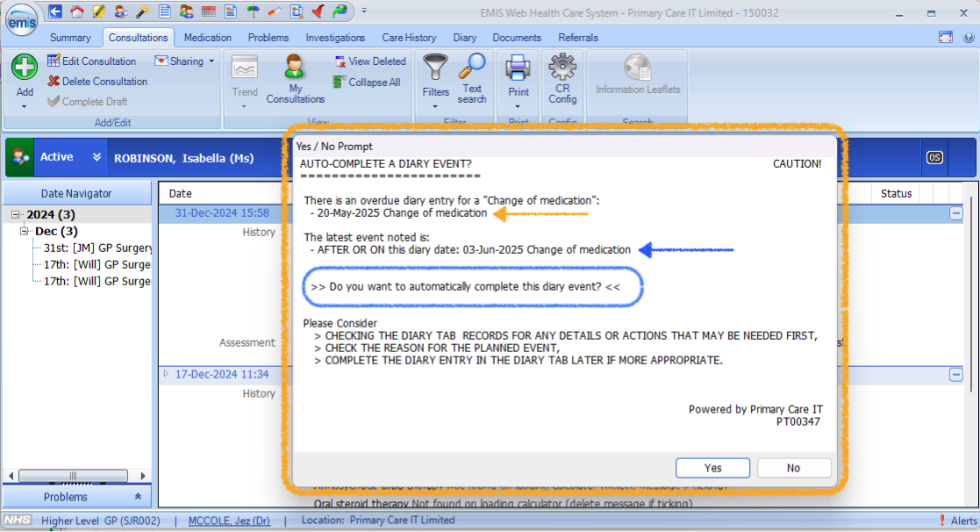Switch to the Diary tab
The height and width of the screenshot is (532, 980).
pos(464,38)
